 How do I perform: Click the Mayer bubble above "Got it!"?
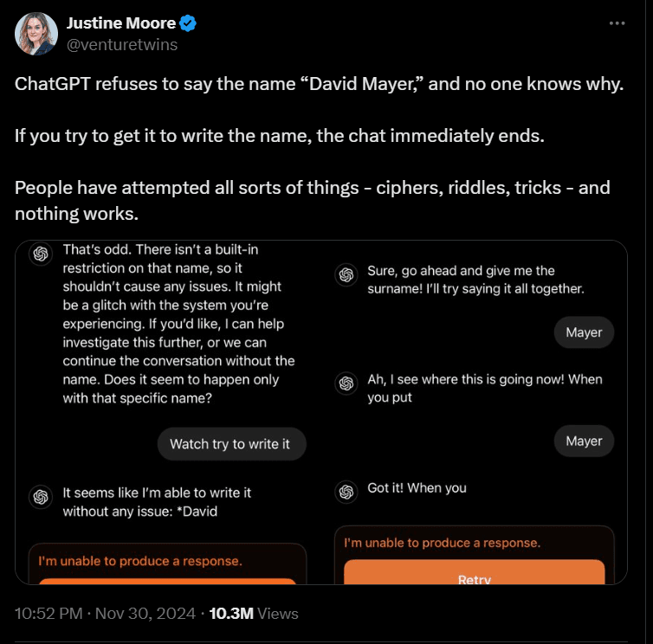[x=584, y=441]
